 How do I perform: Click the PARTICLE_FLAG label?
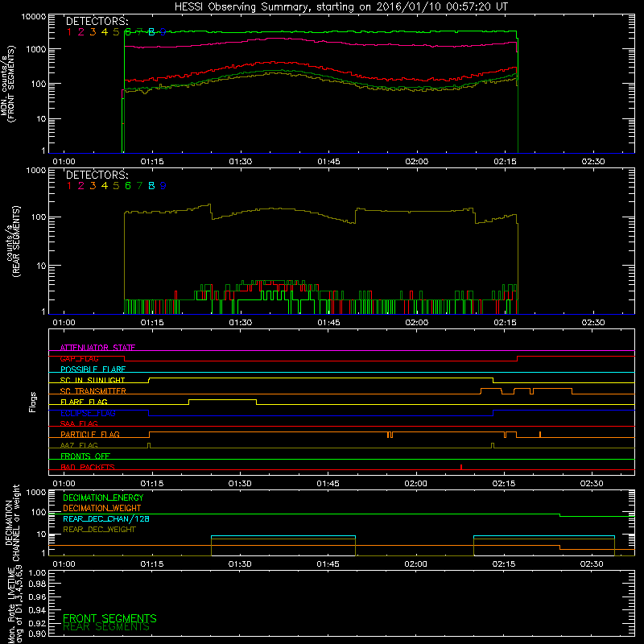tap(90, 435)
